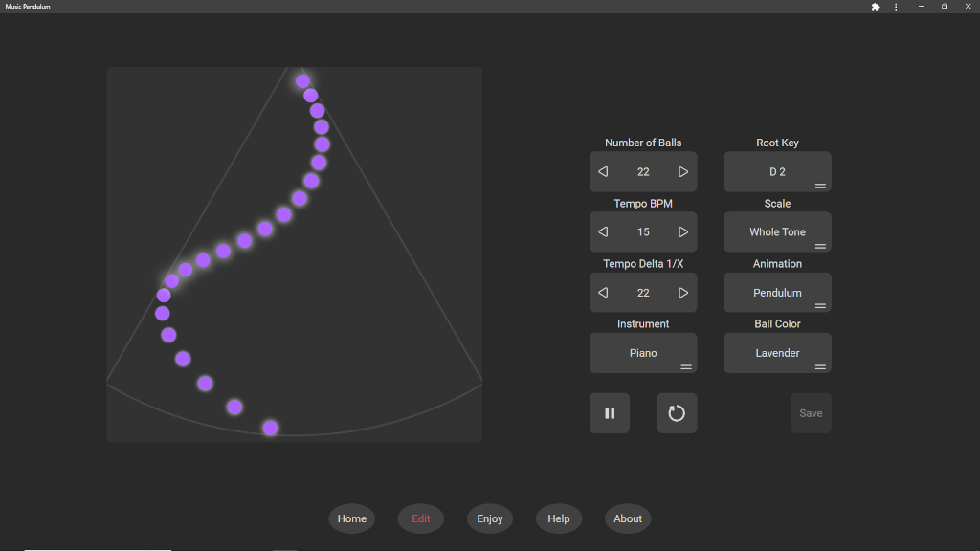Open the About tab
This screenshot has width=980, height=551.
click(628, 518)
